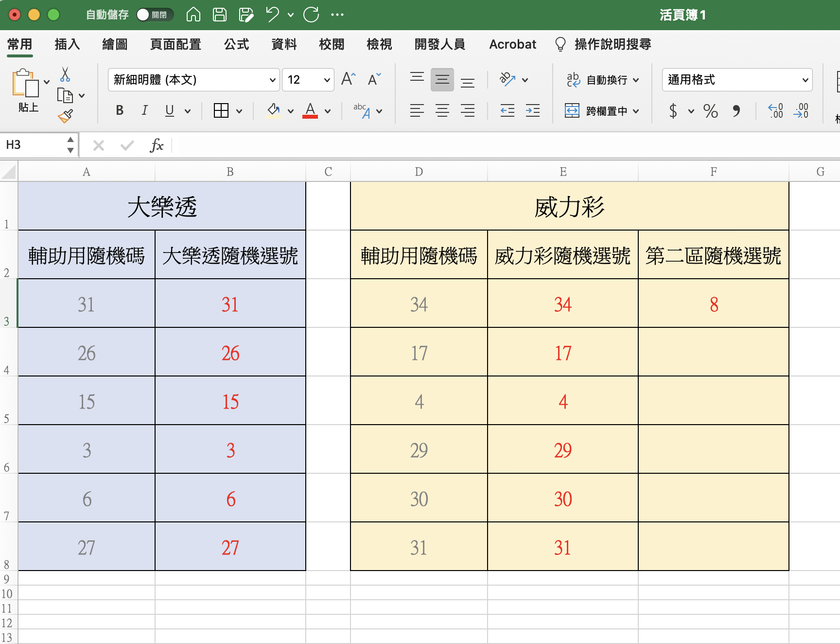Decrease decimal places

coord(801,111)
